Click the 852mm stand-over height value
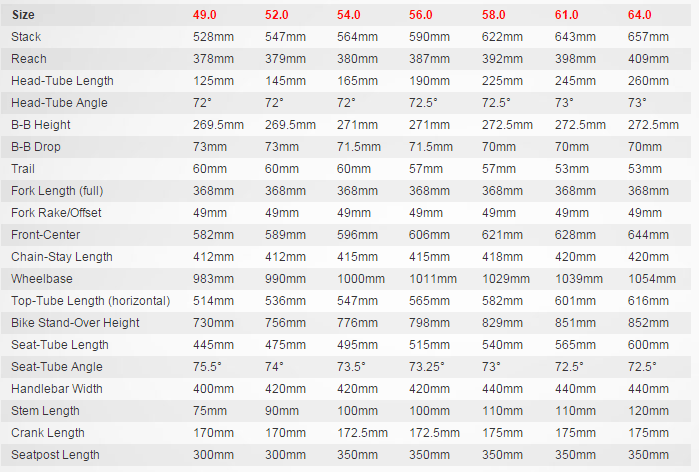699x472 pixels. point(646,323)
